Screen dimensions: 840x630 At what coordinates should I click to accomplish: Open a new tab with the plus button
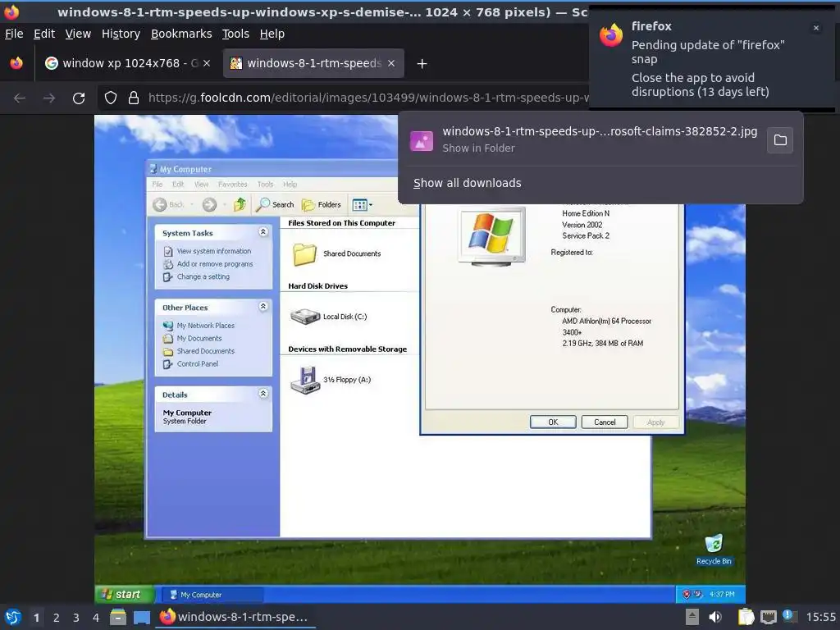422,64
